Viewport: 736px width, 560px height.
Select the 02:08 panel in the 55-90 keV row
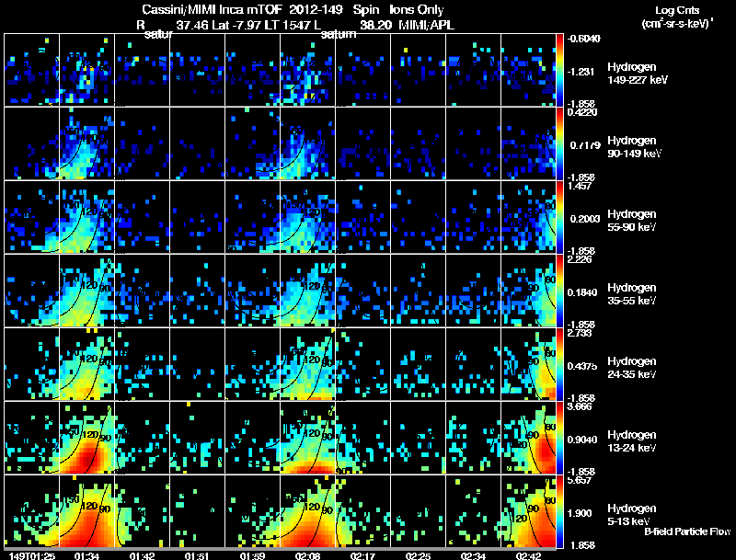tap(307, 217)
